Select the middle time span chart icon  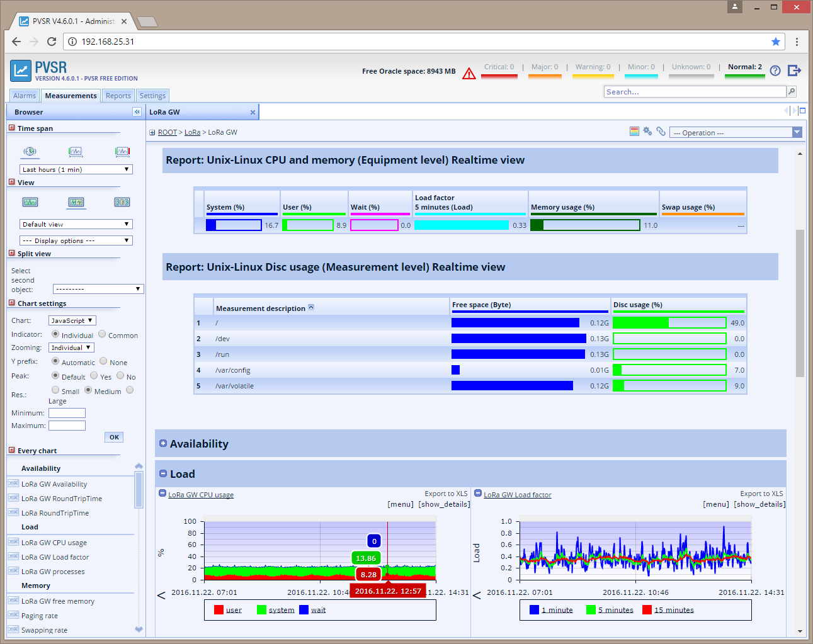pos(76,152)
